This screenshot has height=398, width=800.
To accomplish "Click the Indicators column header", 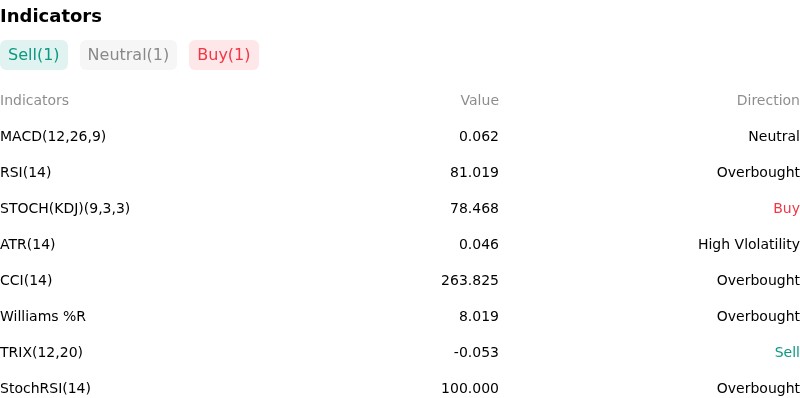I will click(x=34, y=101).
